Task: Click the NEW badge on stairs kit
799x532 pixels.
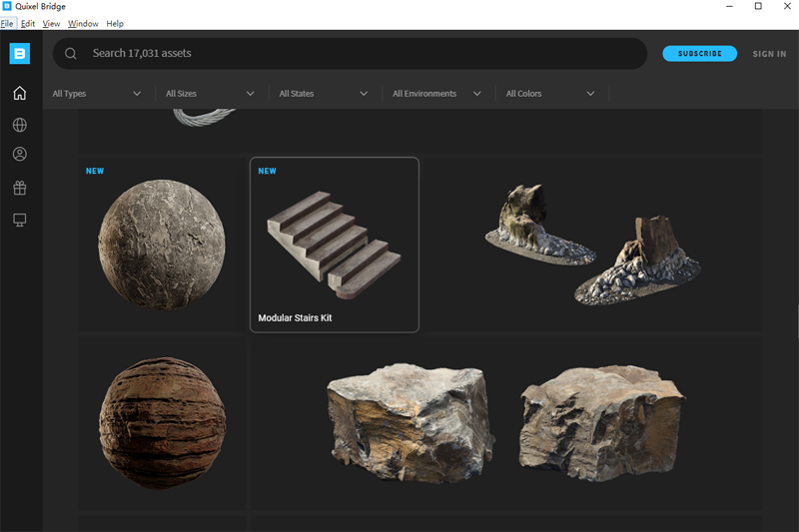Action: (x=267, y=171)
